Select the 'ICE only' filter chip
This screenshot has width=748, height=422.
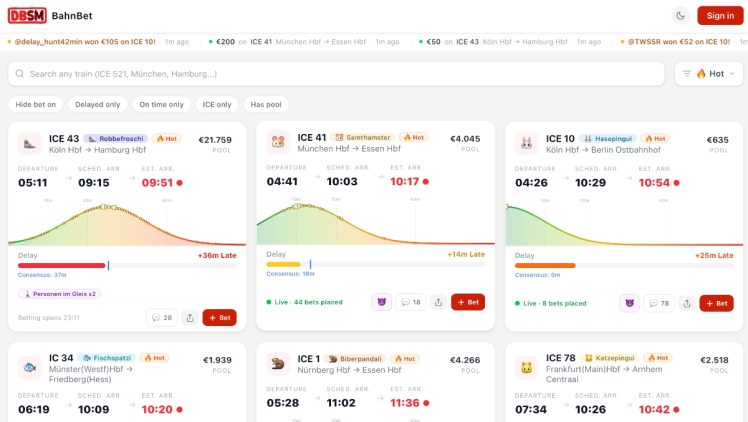pos(217,104)
